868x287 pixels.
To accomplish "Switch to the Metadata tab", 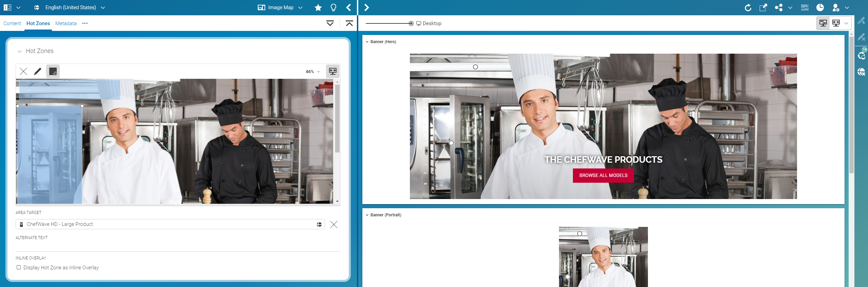I will [x=66, y=23].
